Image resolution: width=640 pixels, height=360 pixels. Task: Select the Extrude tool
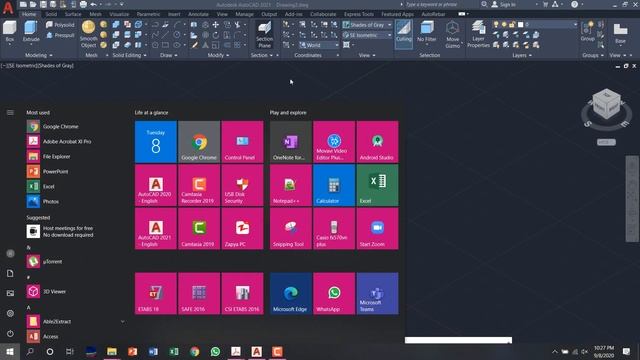coord(31,32)
